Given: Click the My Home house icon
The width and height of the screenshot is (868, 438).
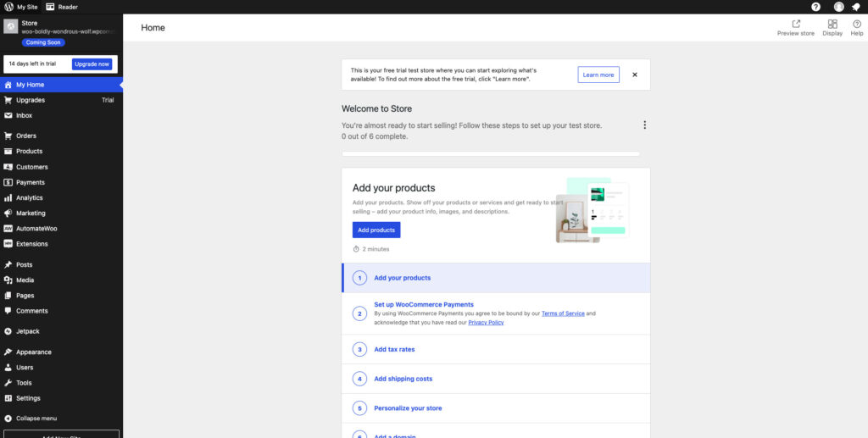Looking at the screenshot, I should tap(8, 86).
